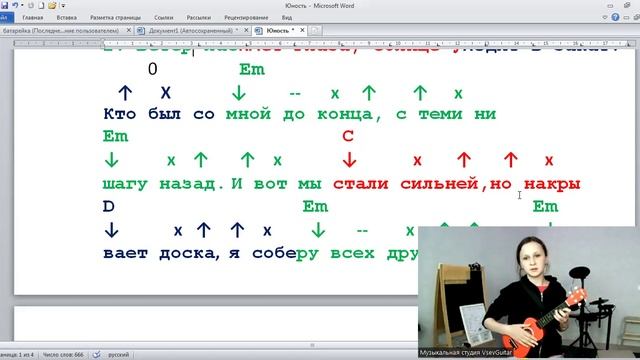Image resolution: width=640 pixels, height=360 pixels.
Task: Click the green word 'шагу'
Action: (124, 185)
